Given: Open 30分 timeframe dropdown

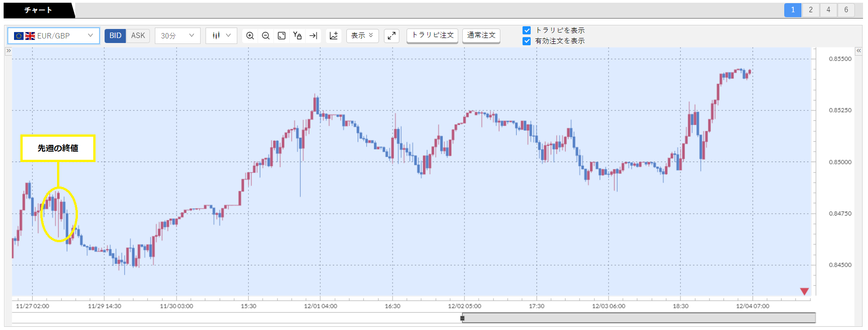Looking at the screenshot, I should tap(177, 36).
